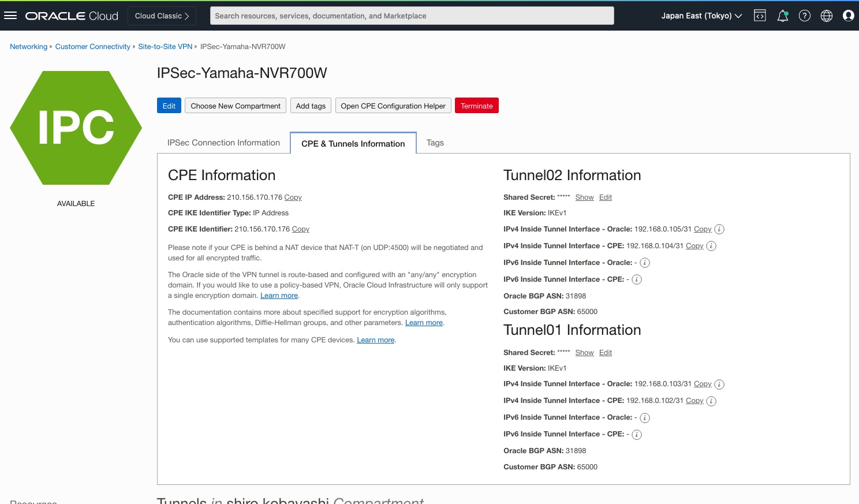Expand the Networking breadcrumb menu
Screen dimensions: 859x504
pyautogui.click(x=28, y=46)
